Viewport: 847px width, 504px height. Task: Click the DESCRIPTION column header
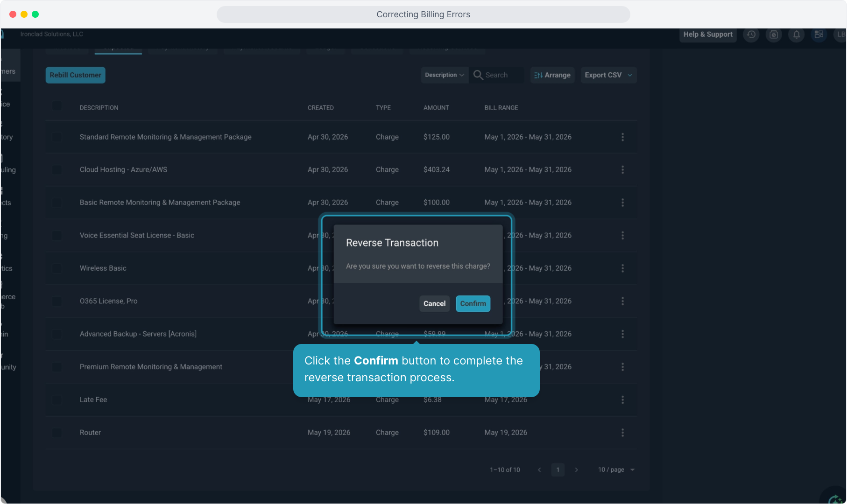(99, 108)
